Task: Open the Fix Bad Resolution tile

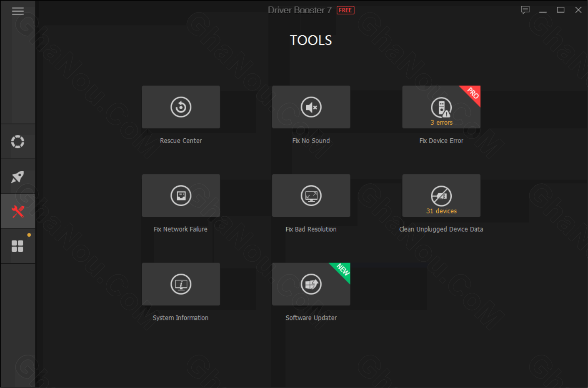Action: (x=311, y=195)
